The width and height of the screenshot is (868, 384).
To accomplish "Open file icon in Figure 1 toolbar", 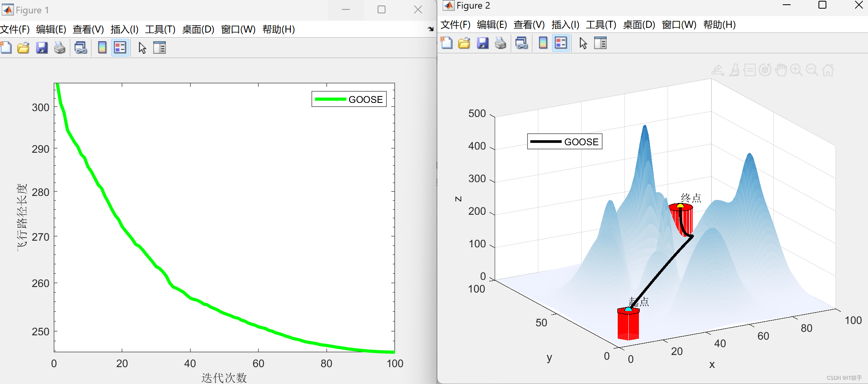I will [x=23, y=48].
